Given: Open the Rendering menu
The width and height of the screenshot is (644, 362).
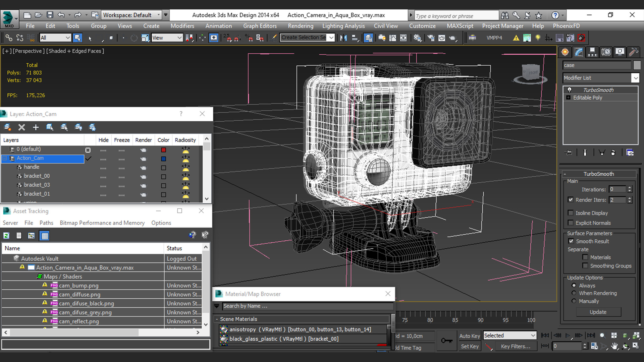Looking at the screenshot, I should click(x=301, y=26).
